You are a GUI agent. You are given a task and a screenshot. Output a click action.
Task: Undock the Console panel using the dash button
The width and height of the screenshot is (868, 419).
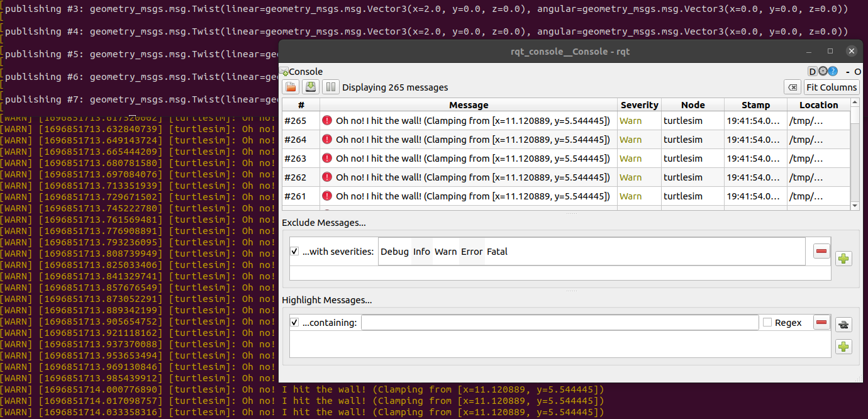coord(848,72)
